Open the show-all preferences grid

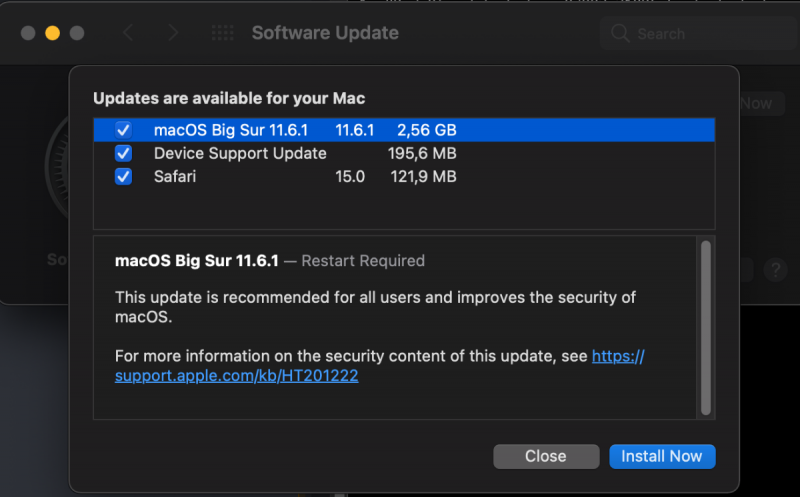pyautogui.click(x=222, y=33)
